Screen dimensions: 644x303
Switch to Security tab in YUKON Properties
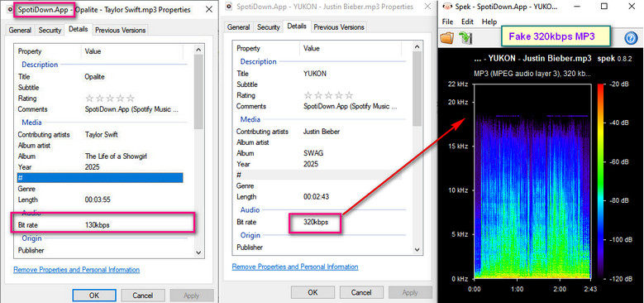point(268,27)
